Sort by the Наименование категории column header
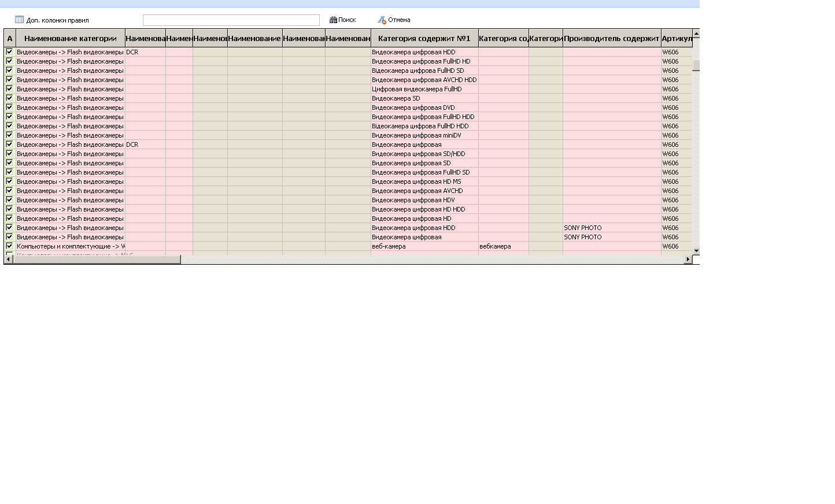835x504 pixels. (x=71, y=38)
